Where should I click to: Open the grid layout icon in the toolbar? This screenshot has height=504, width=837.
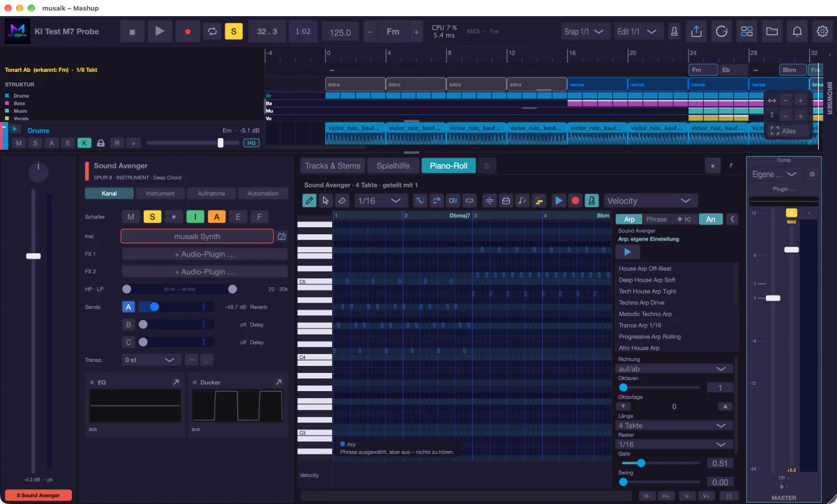point(747,31)
